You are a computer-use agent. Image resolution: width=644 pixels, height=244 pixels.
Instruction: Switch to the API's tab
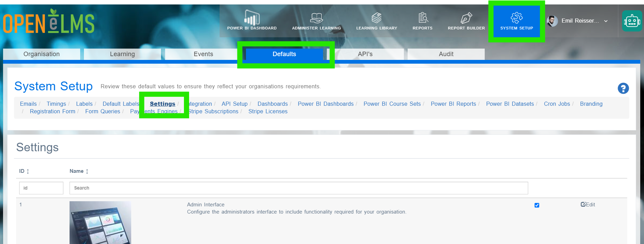(x=365, y=54)
